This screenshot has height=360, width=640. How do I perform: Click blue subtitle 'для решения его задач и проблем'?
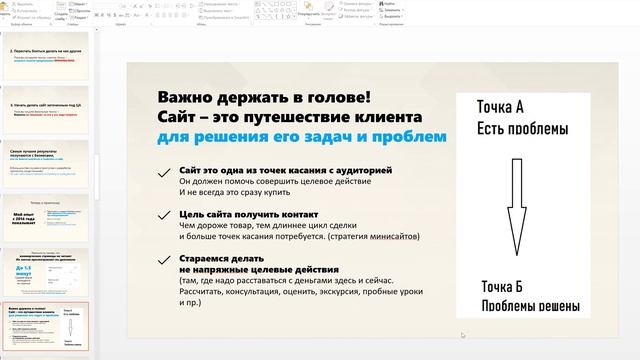coord(302,136)
